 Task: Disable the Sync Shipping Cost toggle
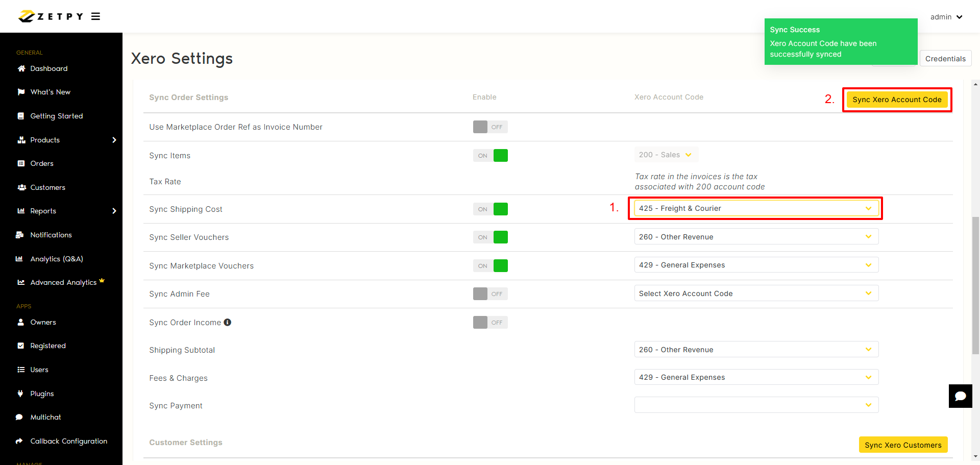coord(491,209)
